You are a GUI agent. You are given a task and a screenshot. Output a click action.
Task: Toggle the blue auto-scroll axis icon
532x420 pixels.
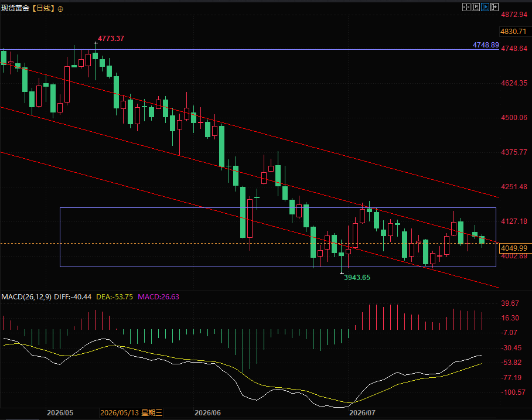pyautogui.click(x=485, y=7)
